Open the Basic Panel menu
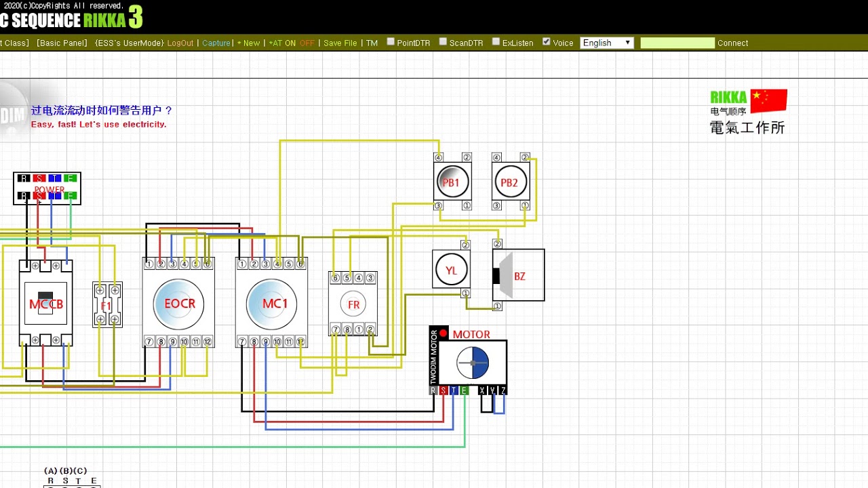The image size is (868, 488). [62, 43]
